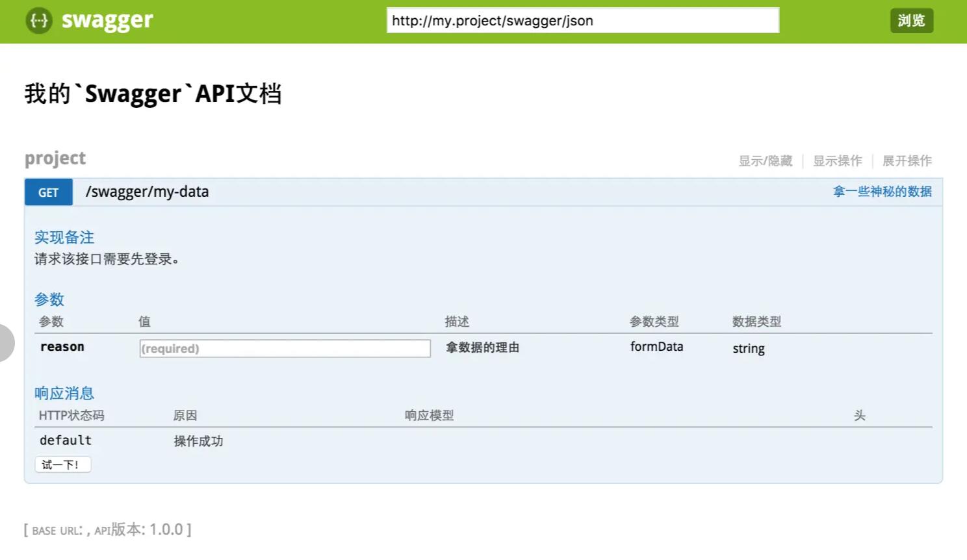The width and height of the screenshot is (967, 560).
Task: Collapse the GET method badge
Action: point(49,192)
